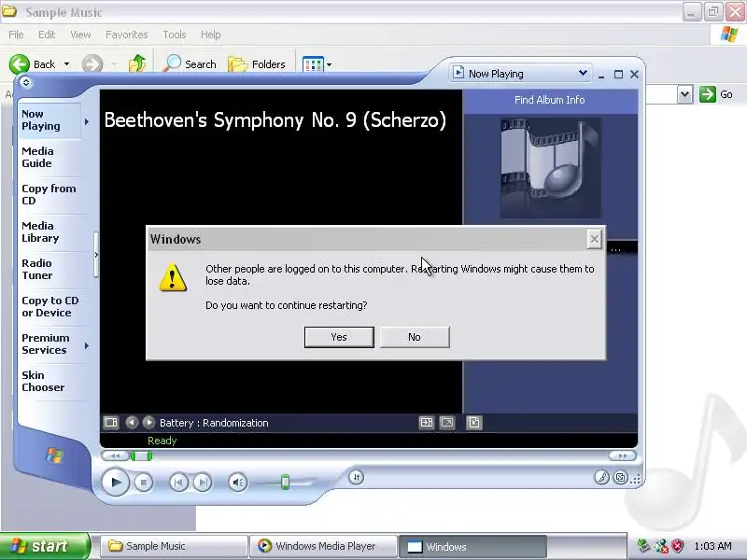Click the Play button in Media Player
This screenshot has width=747, height=560.
point(115,483)
